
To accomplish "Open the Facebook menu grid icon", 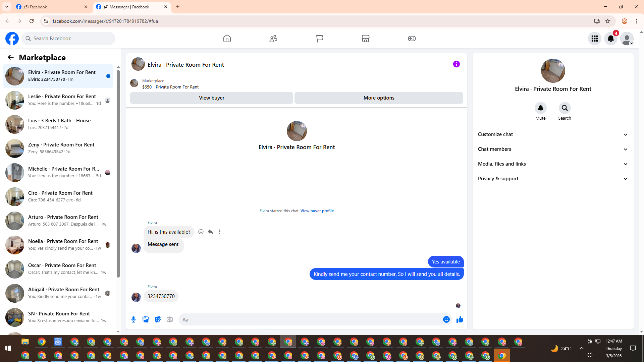I will [x=595, y=39].
